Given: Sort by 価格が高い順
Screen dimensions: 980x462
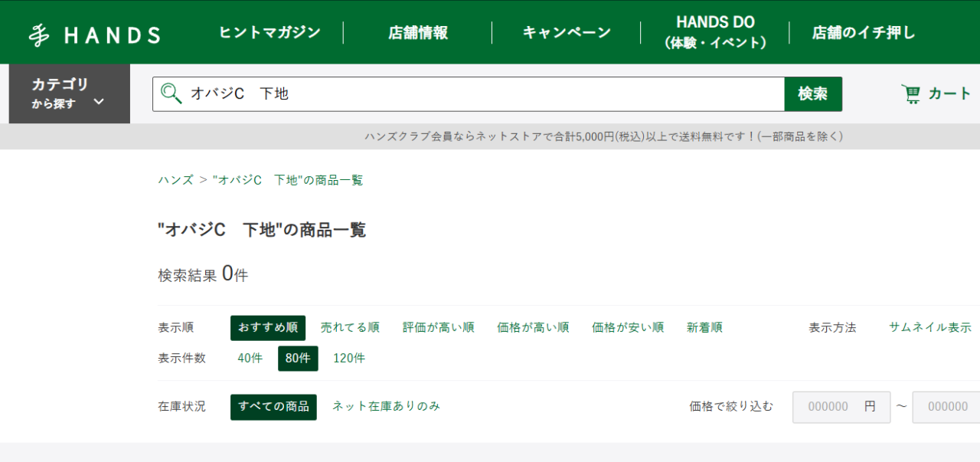Looking at the screenshot, I should [x=533, y=328].
